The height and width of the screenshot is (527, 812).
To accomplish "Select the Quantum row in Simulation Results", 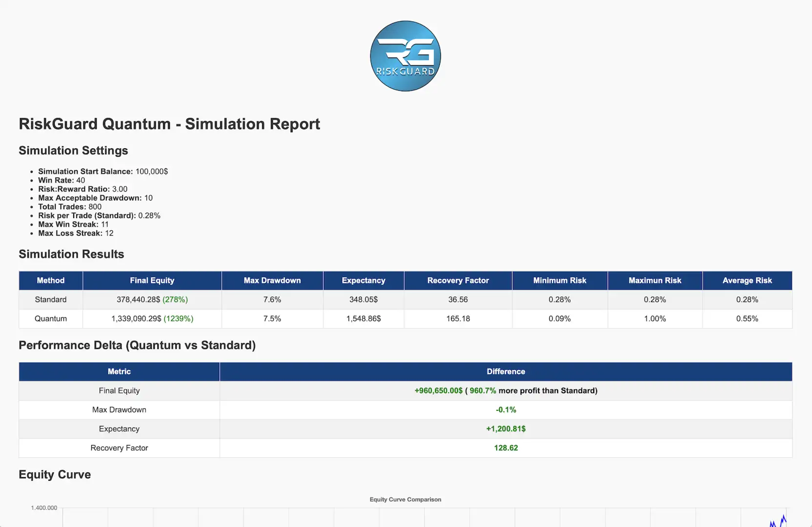I will coord(50,319).
